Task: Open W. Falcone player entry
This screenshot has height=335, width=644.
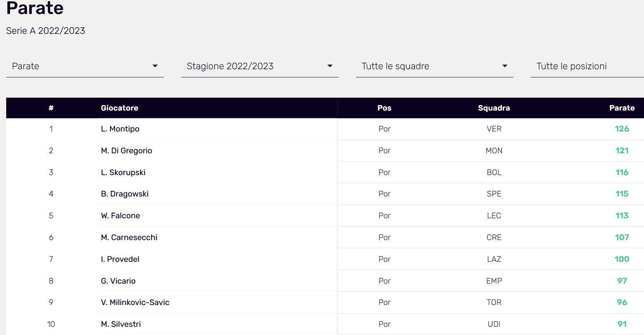Action: pyautogui.click(x=120, y=216)
